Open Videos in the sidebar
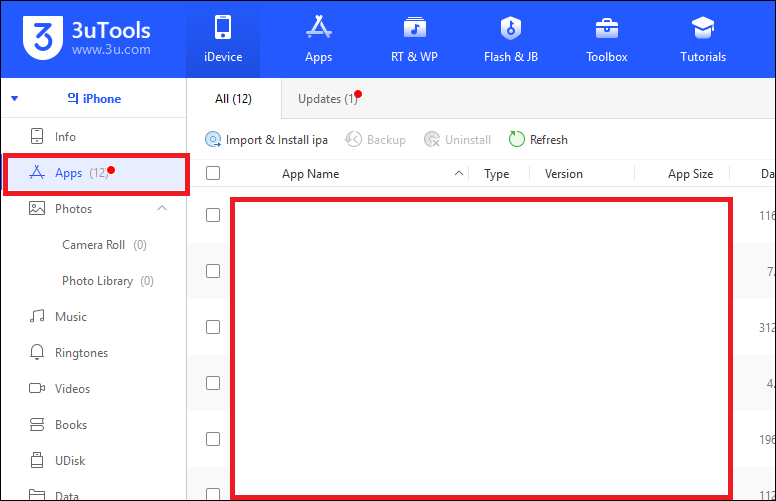Viewport: 776px width, 501px height. 72,389
